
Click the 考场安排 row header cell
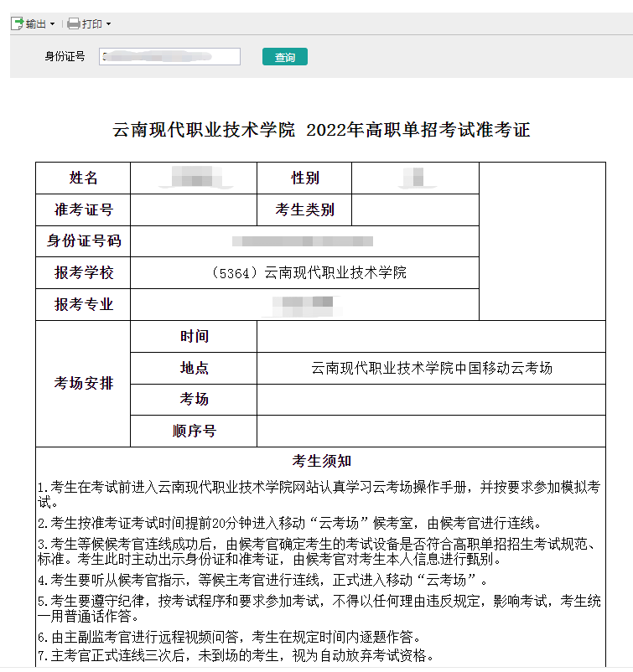(x=83, y=384)
